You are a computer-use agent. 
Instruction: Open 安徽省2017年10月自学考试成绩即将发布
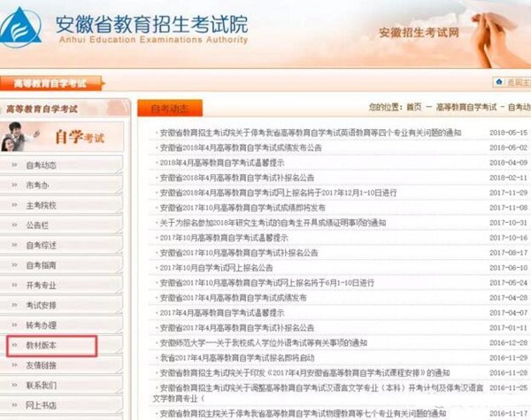point(242,208)
